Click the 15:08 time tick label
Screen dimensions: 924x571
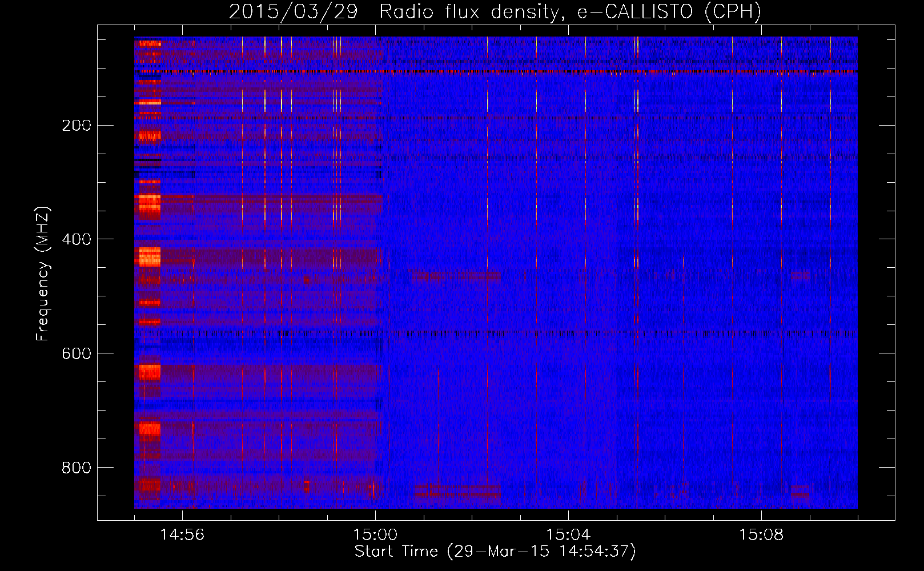761,535
